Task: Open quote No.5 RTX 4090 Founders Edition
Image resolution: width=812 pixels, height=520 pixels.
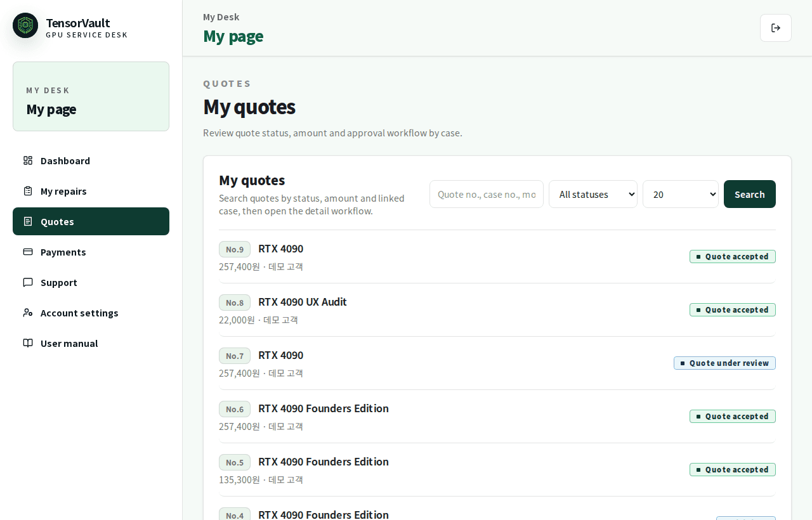Action: (x=497, y=470)
